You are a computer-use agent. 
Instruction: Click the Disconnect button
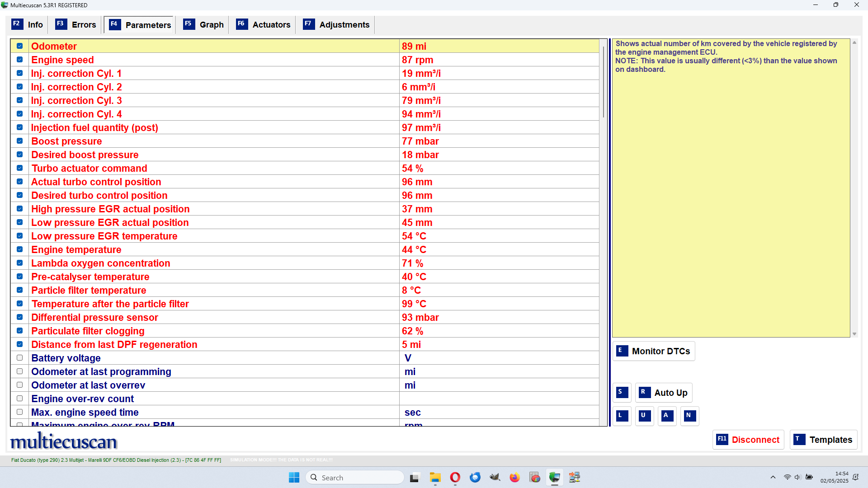748,440
